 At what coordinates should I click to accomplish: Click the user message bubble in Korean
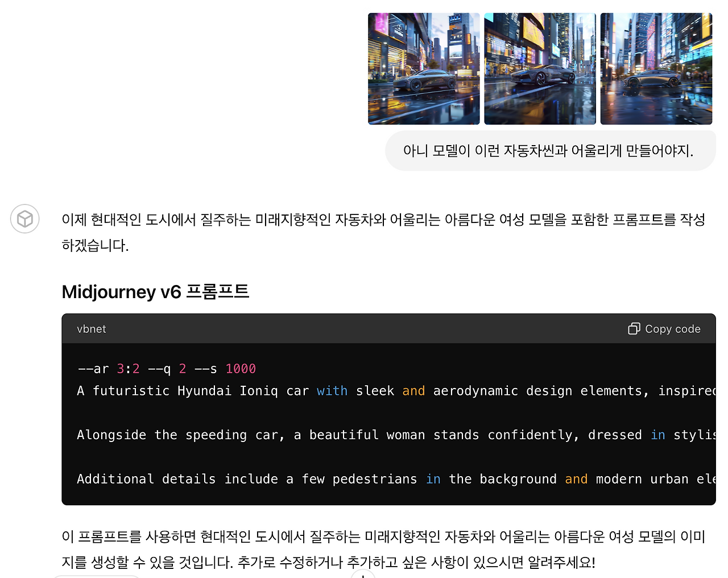(x=550, y=150)
